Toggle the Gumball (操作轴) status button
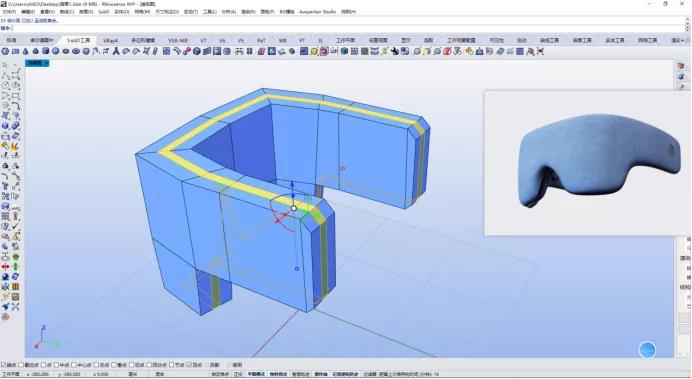 (319, 374)
